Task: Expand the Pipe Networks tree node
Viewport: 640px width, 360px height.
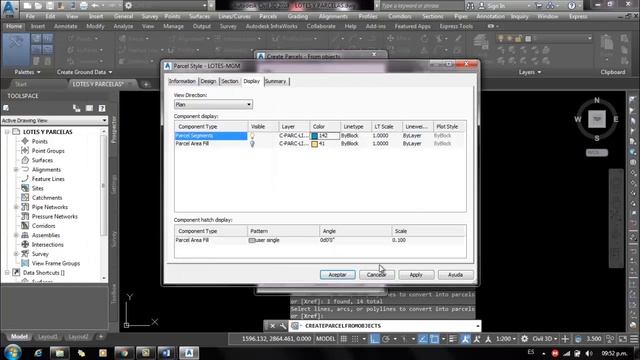Action: tap(16, 207)
